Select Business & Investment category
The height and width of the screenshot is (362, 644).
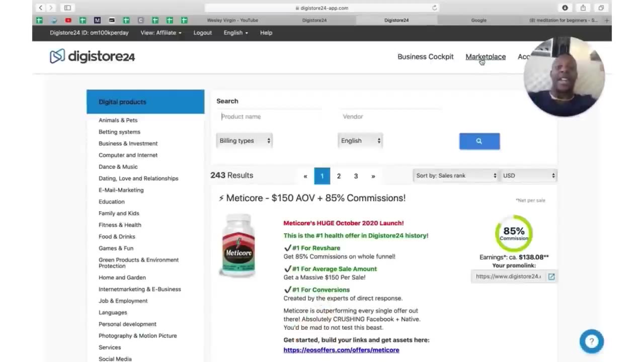coord(128,143)
